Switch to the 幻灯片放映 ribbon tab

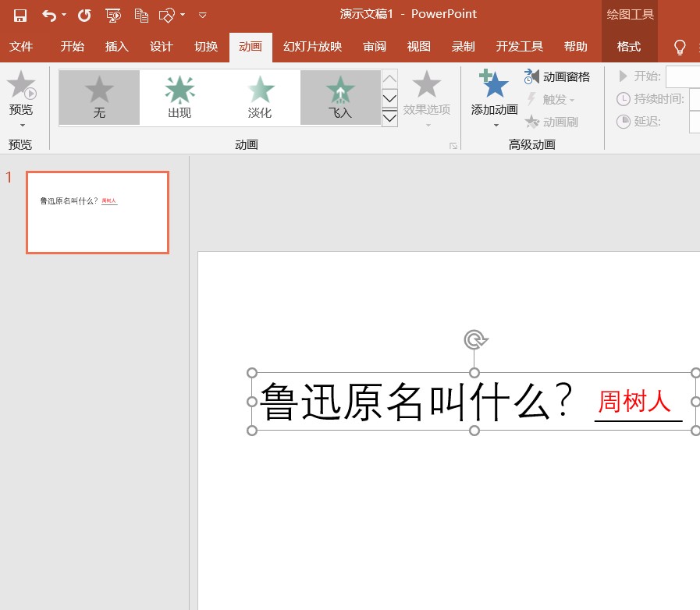click(312, 46)
